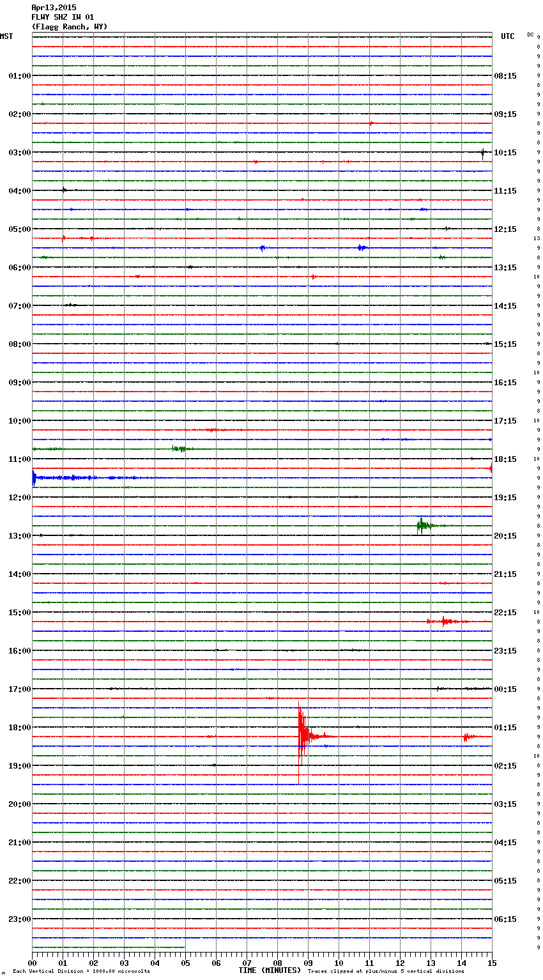Click the blue event onset at 11:30 row start
The image size is (543, 980).
pos(34,478)
